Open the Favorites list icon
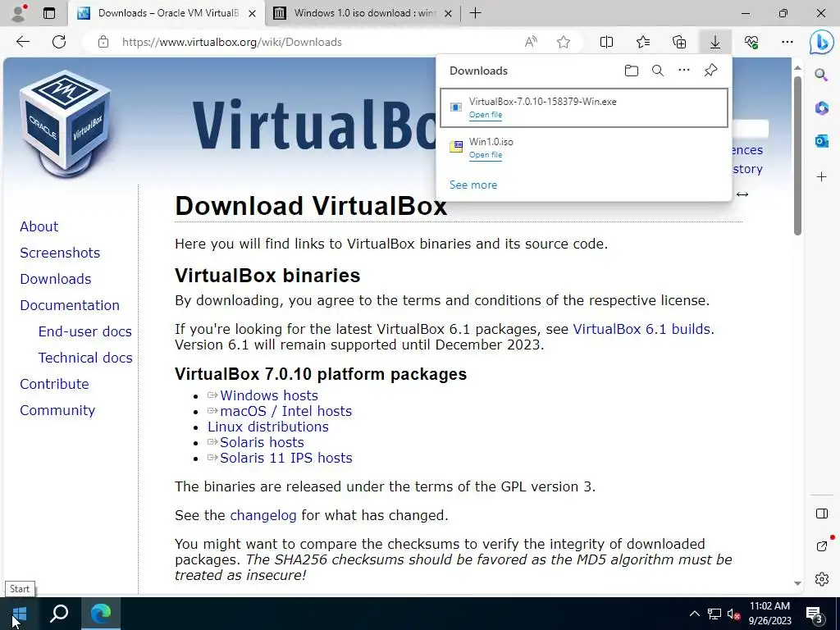Viewport: 840px width, 630px height. (x=643, y=42)
